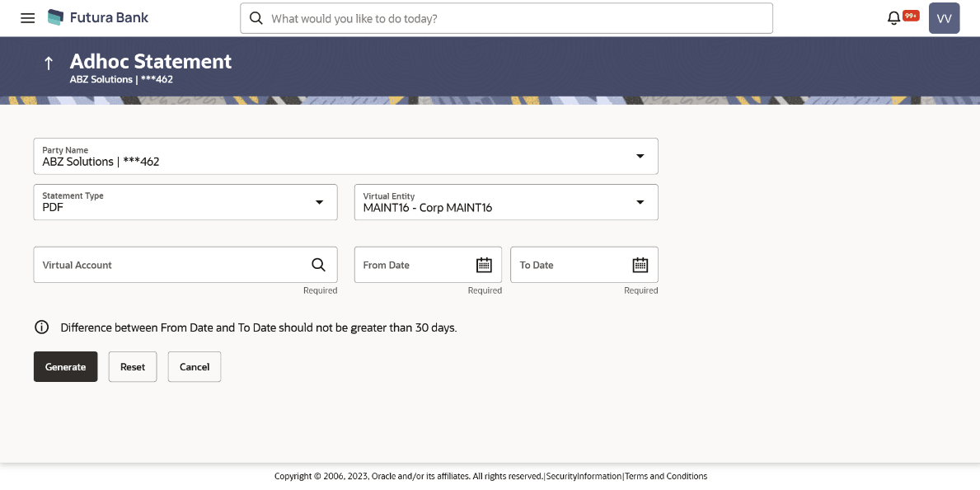Open the From Date calendar picker
The width and height of the screenshot is (980, 490).
pos(485,265)
